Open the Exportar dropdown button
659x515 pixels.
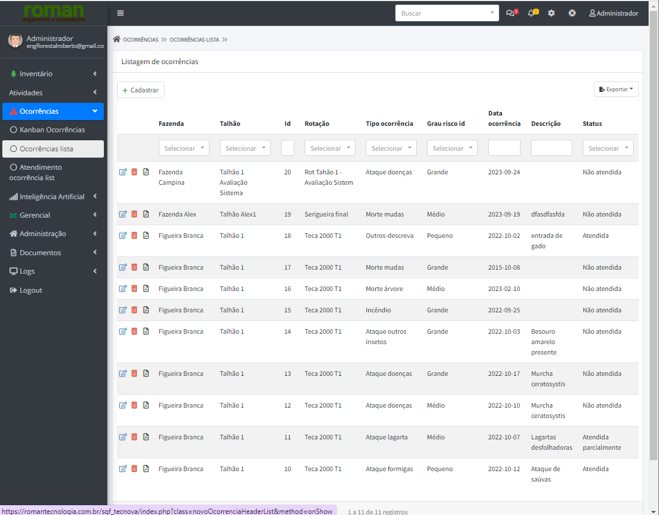click(616, 89)
